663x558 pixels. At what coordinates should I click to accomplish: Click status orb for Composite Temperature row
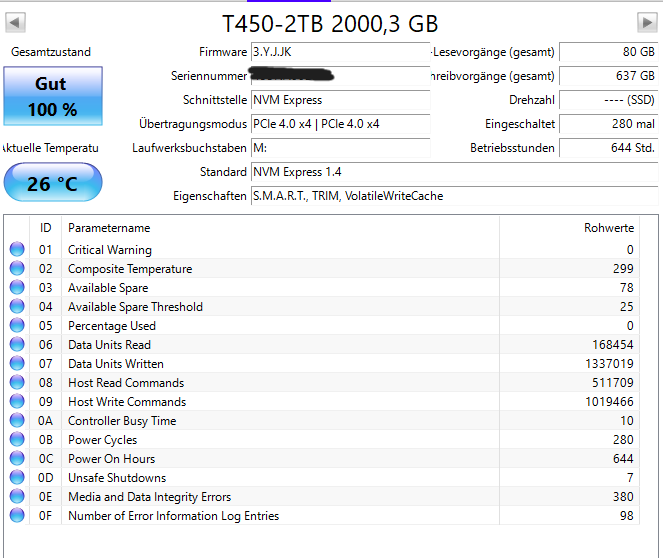(17, 268)
